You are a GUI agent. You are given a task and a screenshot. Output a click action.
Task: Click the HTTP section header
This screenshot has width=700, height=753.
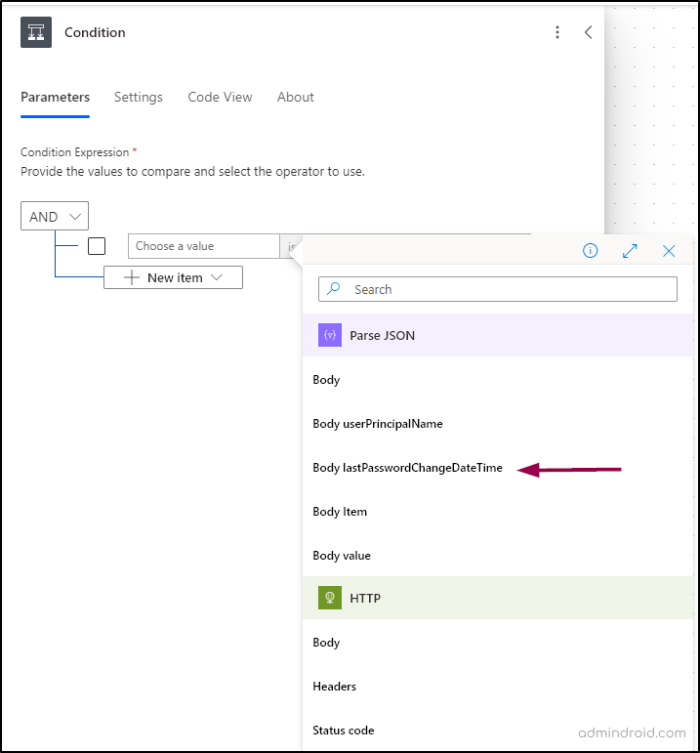pyautogui.click(x=498, y=598)
